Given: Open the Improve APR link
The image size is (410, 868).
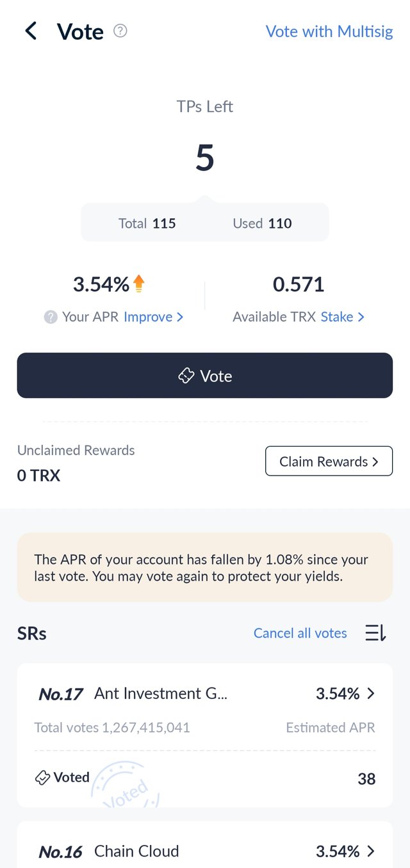Looking at the screenshot, I should click(153, 317).
